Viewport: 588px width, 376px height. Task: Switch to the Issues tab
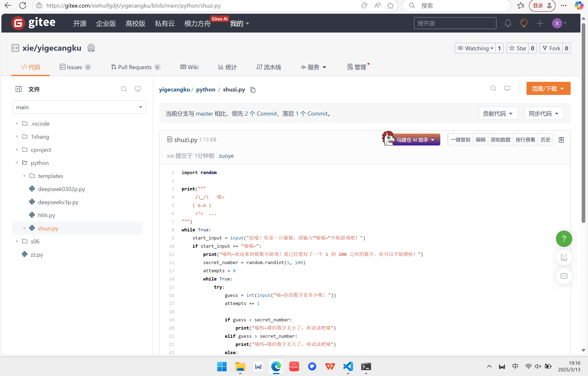click(75, 67)
